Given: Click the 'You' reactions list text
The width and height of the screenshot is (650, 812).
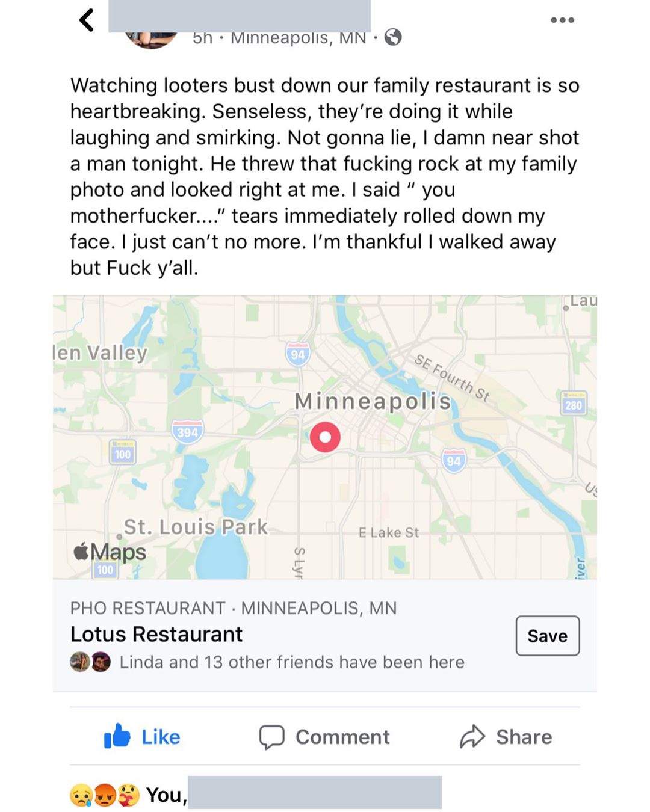Looking at the screenshot, I should 167,795.
